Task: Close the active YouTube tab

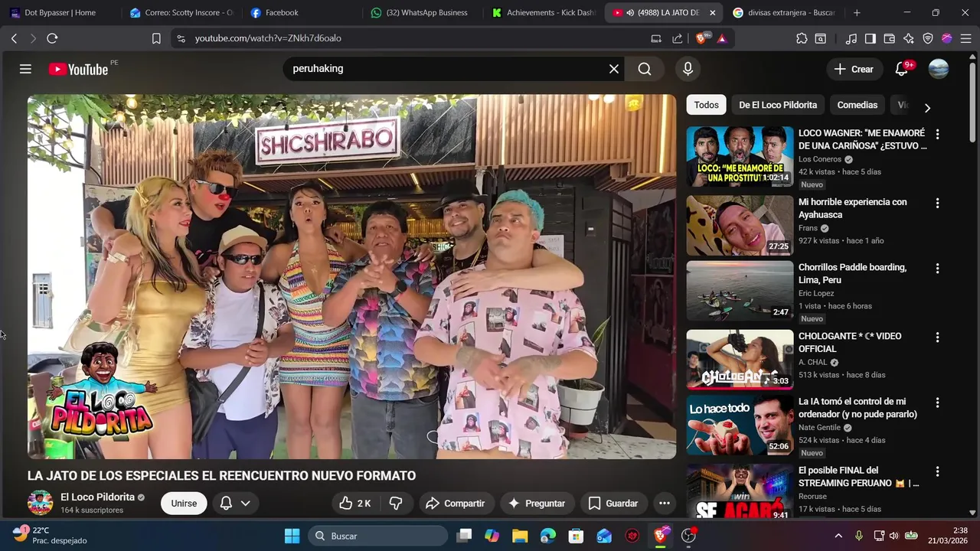Action: coord(713,13)
